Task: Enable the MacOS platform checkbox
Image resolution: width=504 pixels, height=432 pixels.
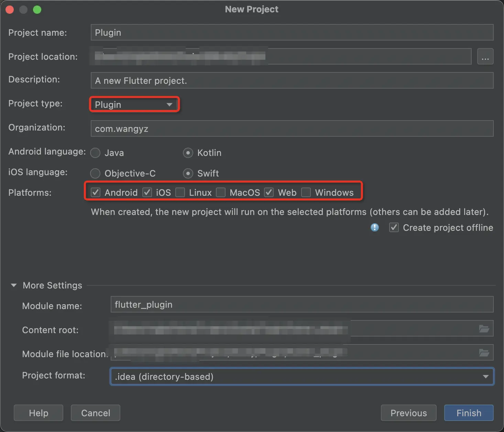Action: coord(221,192)
